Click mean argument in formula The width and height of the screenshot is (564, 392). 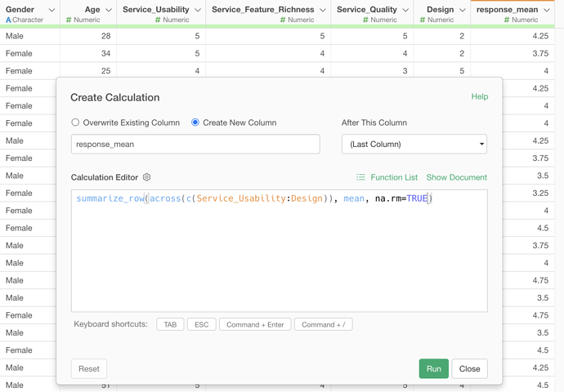(354, 198)
